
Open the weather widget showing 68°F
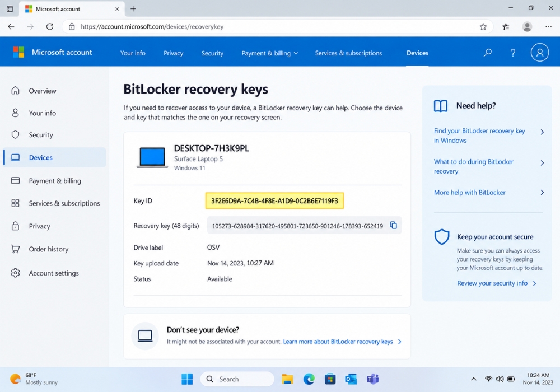coord(34,379)
